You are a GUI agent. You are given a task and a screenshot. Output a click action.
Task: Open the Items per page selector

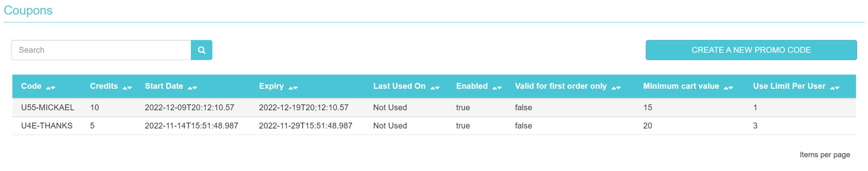click(x=825, y=155)
